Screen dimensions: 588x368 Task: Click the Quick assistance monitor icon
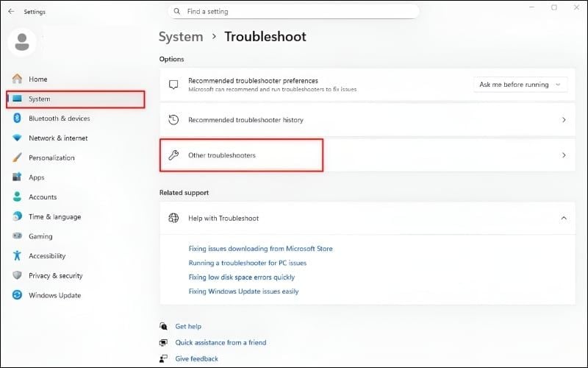163,342
